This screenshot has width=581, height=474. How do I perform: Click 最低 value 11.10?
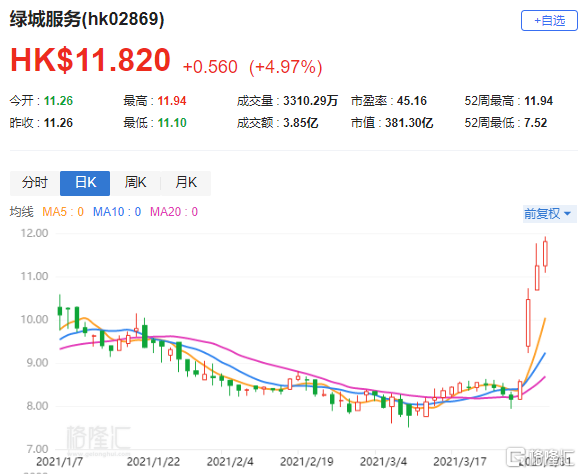click(172, 123)
